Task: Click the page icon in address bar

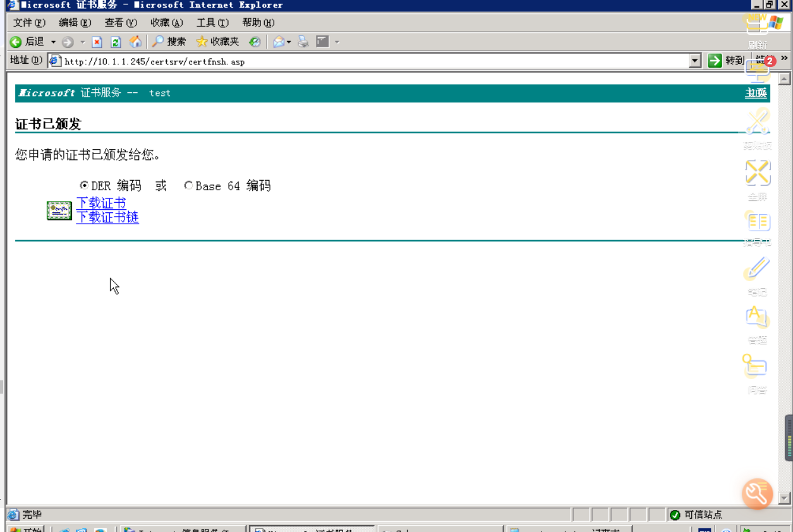Action: [x=55, y=61]
